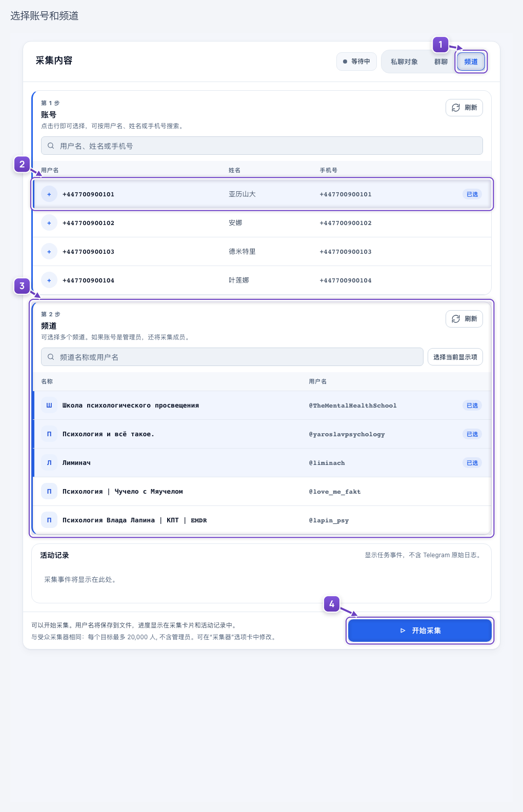This screenshot has height=812, width=523.
Task: Refresh the 账号 list in step 1
Action: pos(464,108)
